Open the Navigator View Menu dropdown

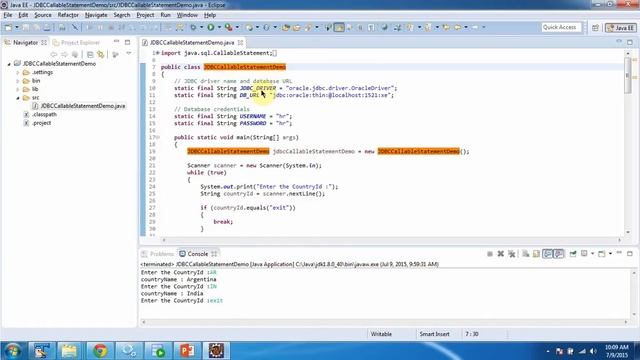pos(129,53)
